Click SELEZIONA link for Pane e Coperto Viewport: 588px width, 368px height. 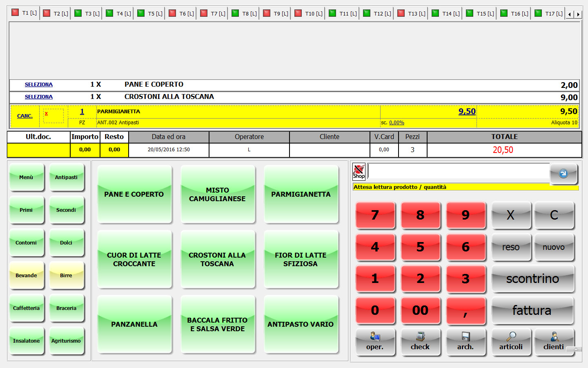[39, 85]
